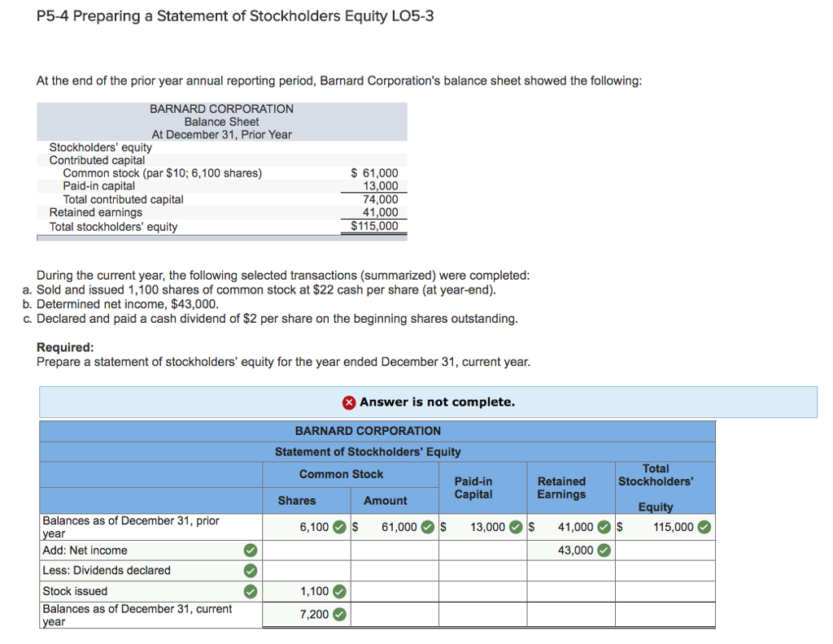This screenshot has height=644, width=833.
Task: Click green checkmark on Stock issued label
Action: click(x=251, y=591)
